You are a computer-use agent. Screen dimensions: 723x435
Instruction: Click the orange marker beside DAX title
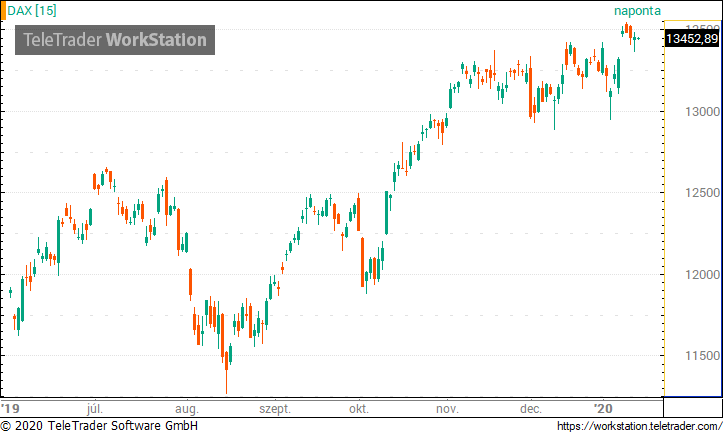click(x=3, y=11)
